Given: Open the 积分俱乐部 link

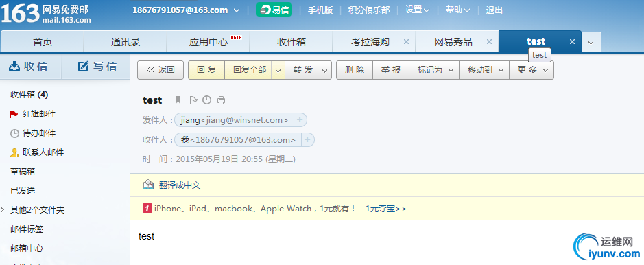Looking at the screenshot, I should click(x=369, y=10).
